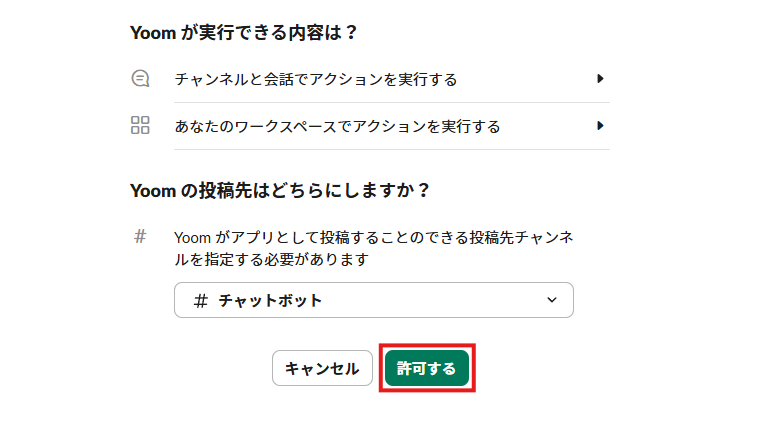The width and height of the screenshot is (757, 423).
Task: Click the あなたのワークスペースでアクションを実行する row
Action: coord(337,127)
